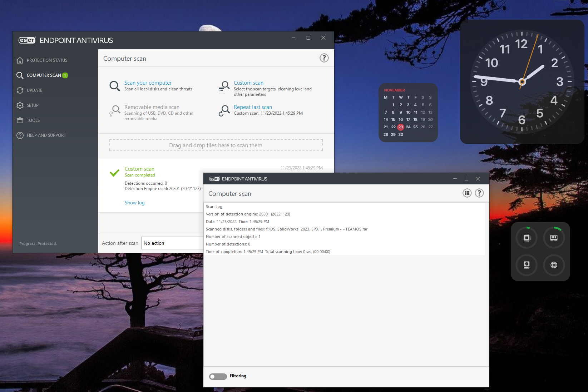Maximize the main ESET Endpoint Antivirus window

308,38
